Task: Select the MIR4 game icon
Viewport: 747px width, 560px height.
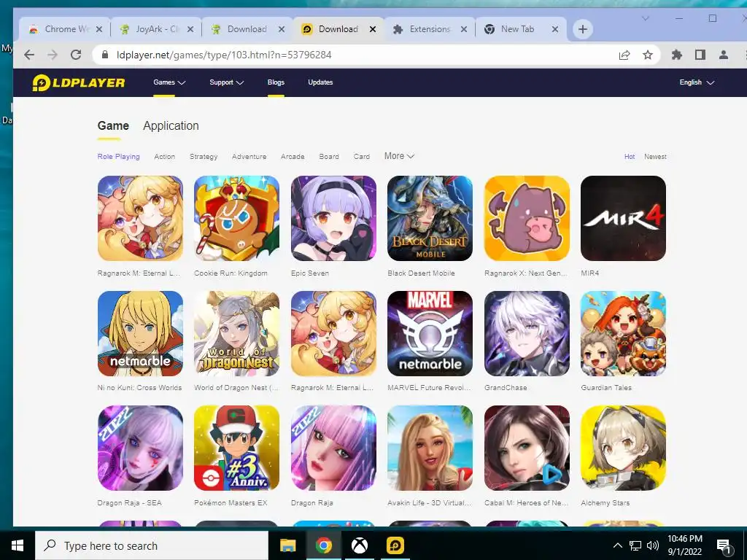Action: (x=623, y=218)
